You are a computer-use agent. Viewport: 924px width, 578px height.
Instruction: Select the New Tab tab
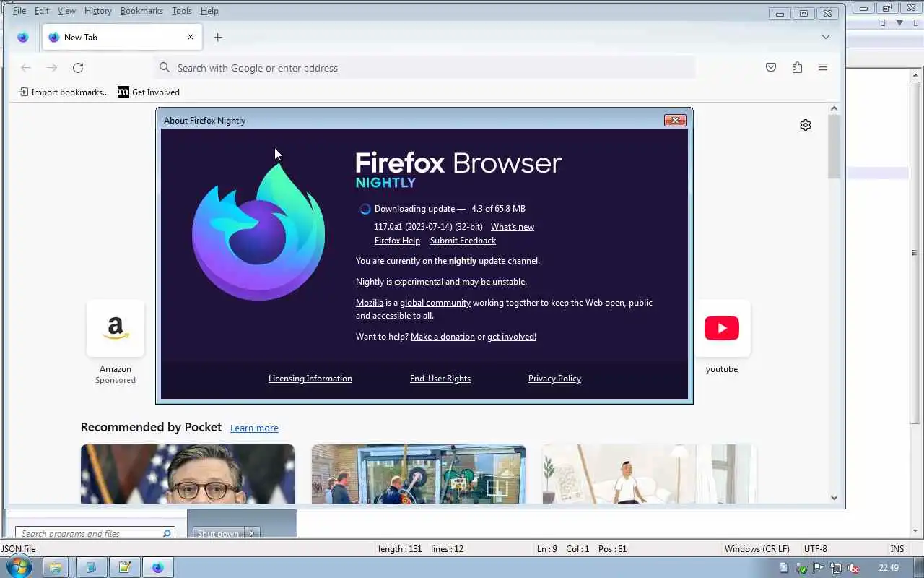[x=122, y=37]
